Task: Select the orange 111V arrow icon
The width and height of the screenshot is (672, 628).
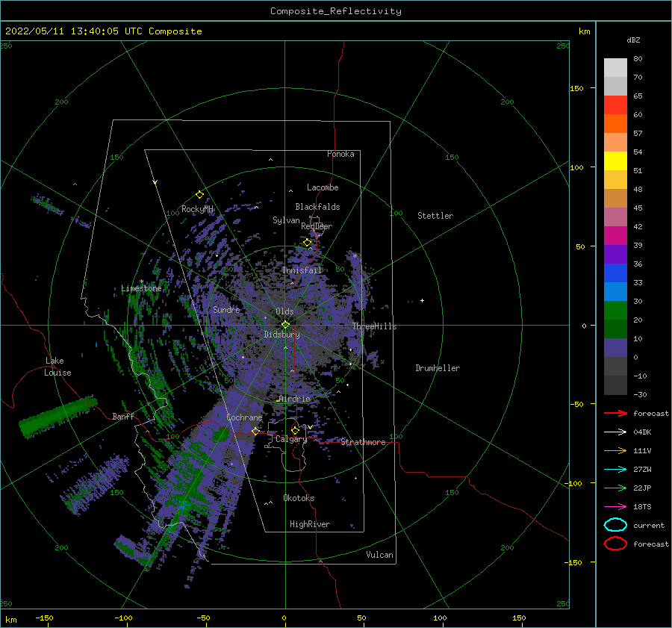Action: pos(615,450)
